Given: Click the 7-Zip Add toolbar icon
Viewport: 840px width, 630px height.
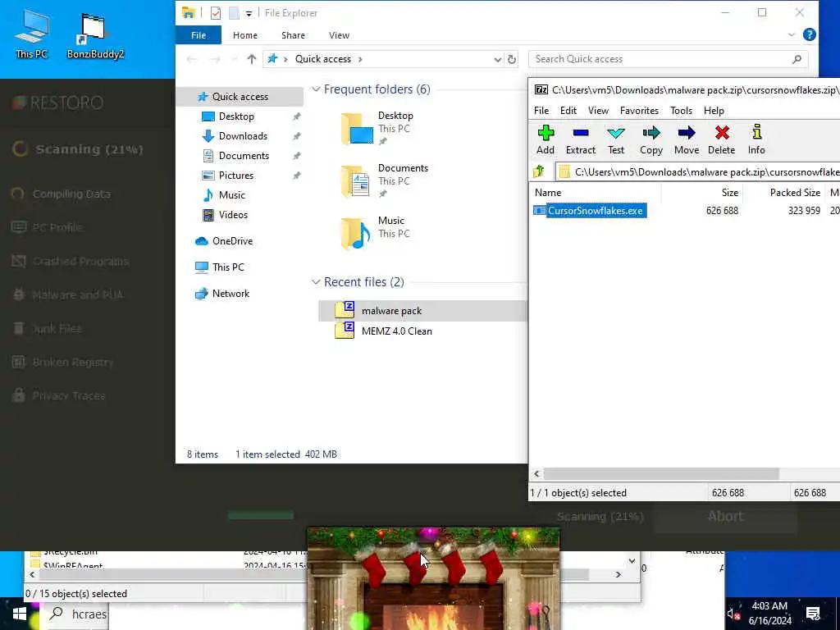Looking at the screenshot, I should pos(546,139).
